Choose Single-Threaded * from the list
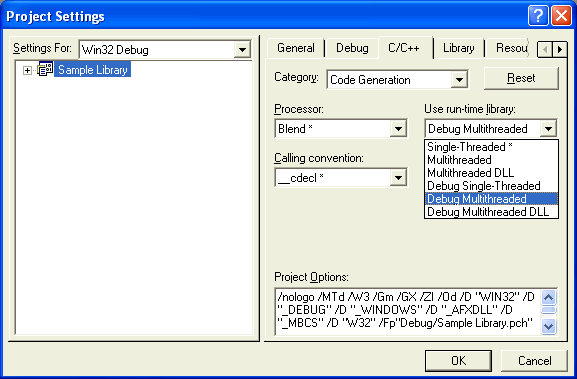Screen dimensions: 577x379 coord(491,147)
